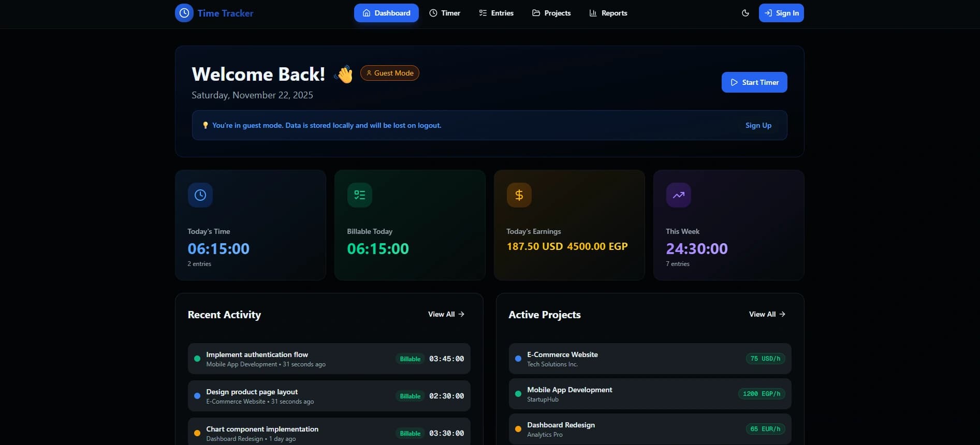Open the Reports tab

tap(608, 13)
